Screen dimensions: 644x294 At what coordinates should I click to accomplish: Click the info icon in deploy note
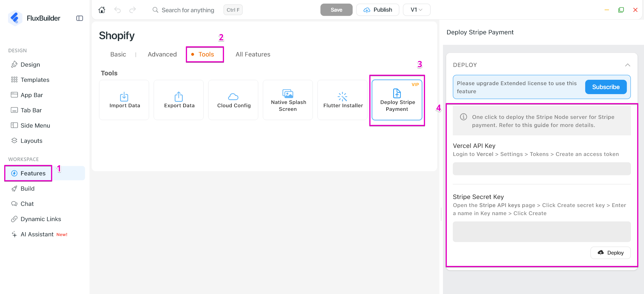tap(464, 117)
